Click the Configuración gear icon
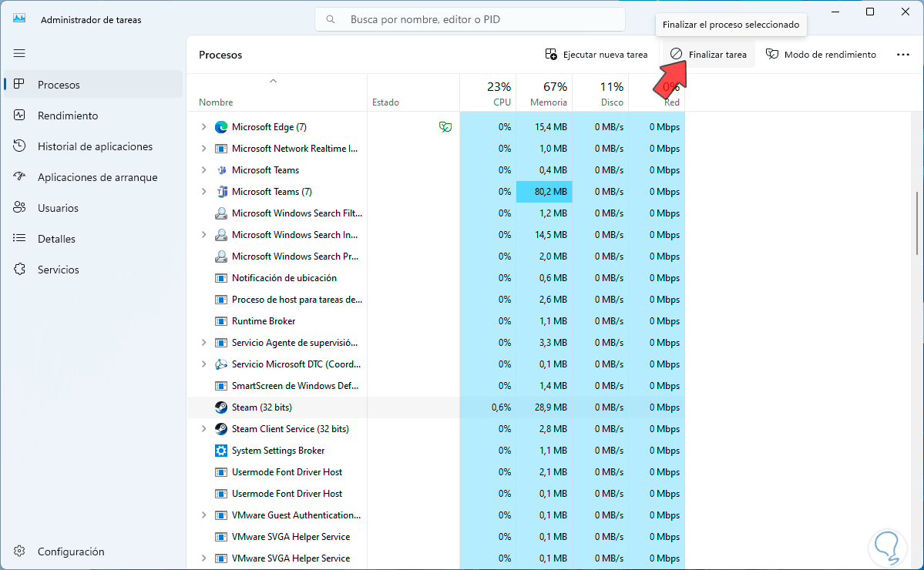924x570 pixels. [x=19, y=552]
